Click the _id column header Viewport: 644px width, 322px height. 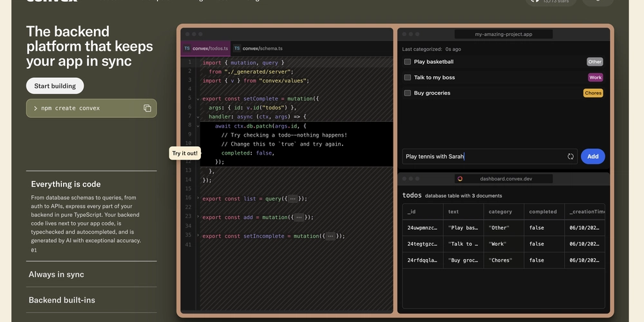pos(422,211)
